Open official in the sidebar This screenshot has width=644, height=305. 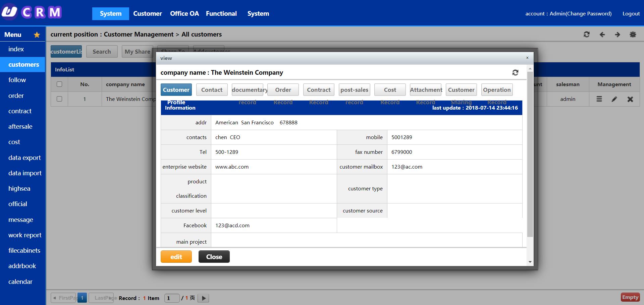[22, 204]
